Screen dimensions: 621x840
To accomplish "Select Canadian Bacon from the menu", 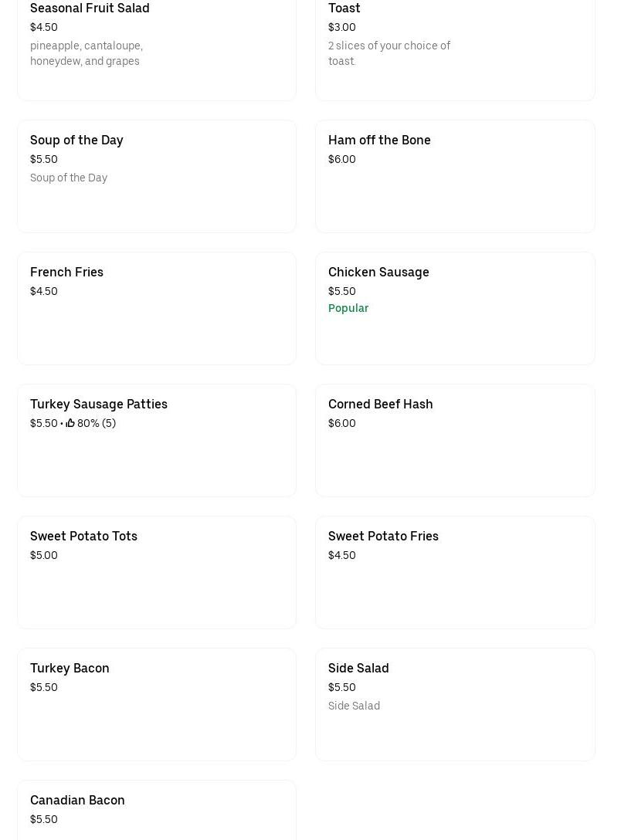I will pos(77,800).
